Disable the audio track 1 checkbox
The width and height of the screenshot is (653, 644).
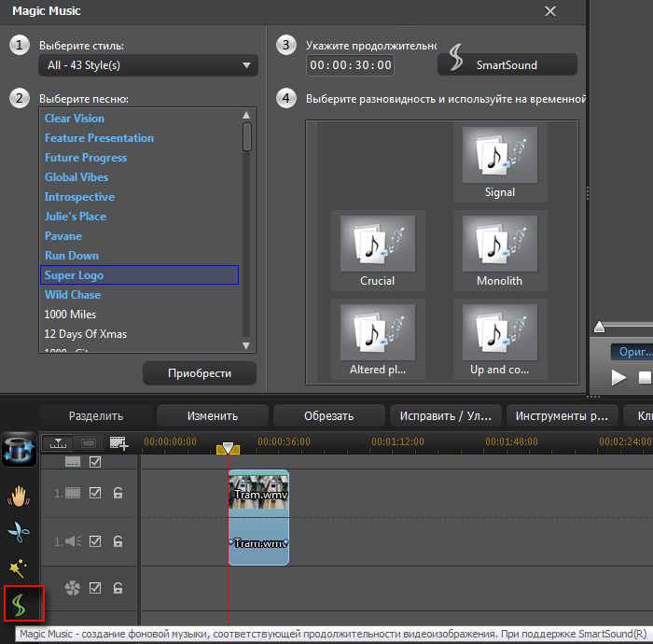click(x=95, y=541)
